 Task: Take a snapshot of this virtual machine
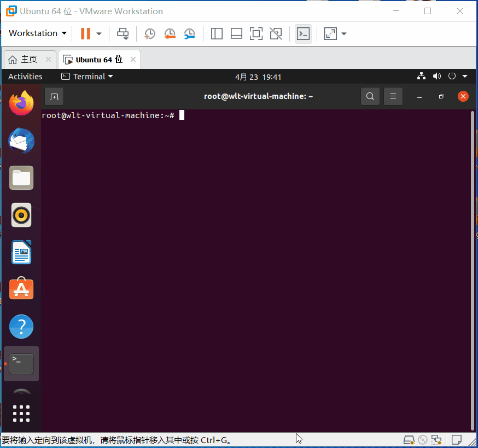150,33
